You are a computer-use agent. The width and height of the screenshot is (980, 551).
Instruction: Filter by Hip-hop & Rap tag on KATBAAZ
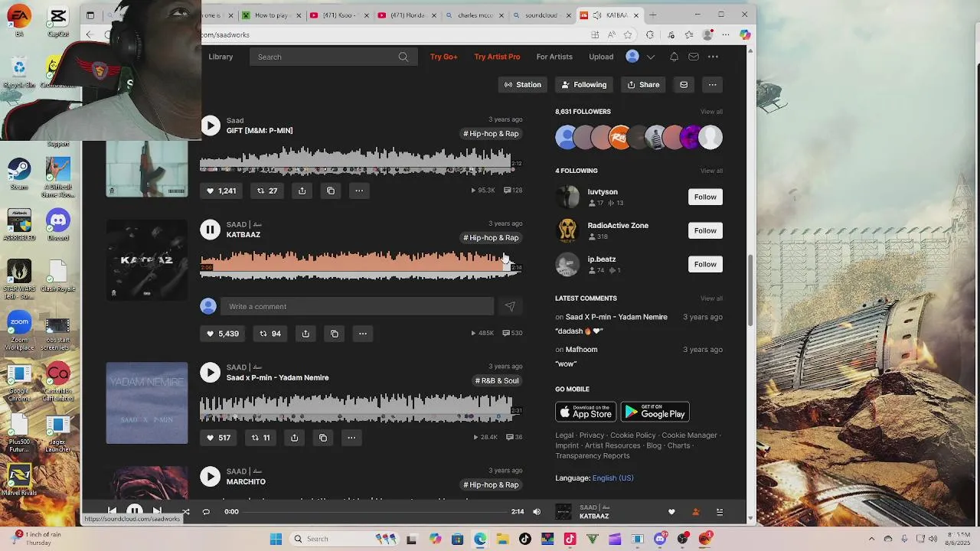(491, 238)
